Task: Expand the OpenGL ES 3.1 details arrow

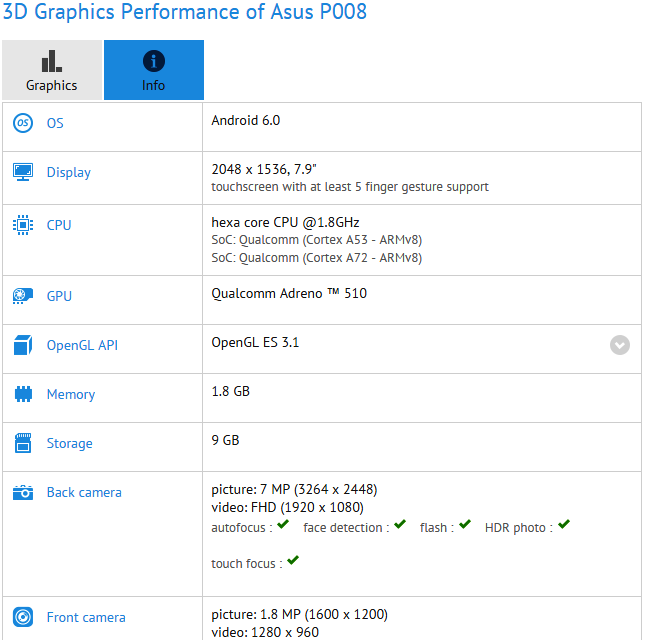Action: [620, 345]
